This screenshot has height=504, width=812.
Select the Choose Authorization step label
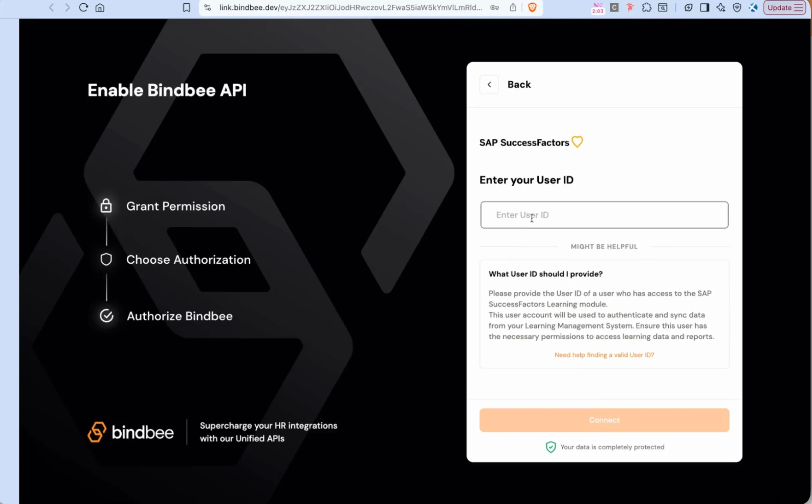click(188, 260)
